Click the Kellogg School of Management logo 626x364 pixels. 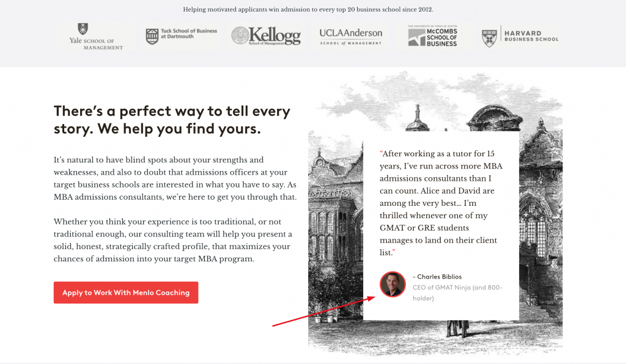click(x=268, y=35)
